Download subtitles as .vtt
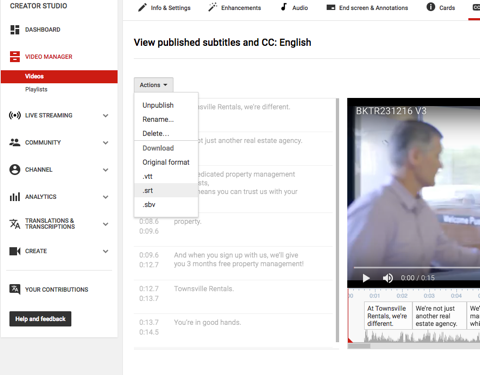The width and height of the screenshot is (480, 375). (x=166, y=176)
